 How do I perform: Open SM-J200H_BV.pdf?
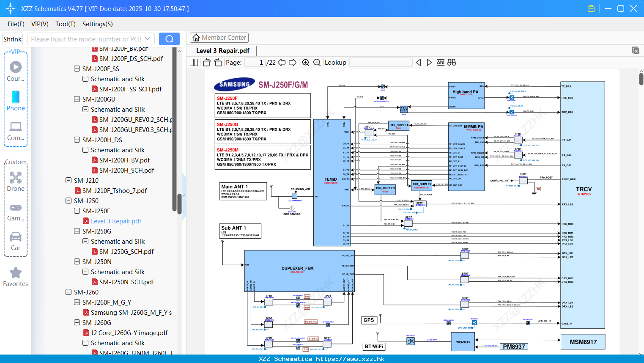pos(124,160)
